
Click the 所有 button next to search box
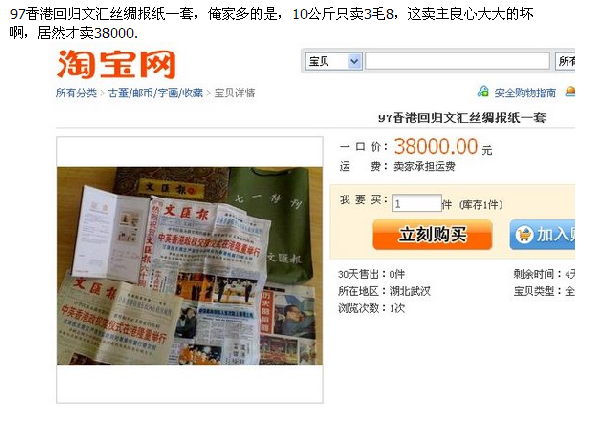tap(565, 61)
